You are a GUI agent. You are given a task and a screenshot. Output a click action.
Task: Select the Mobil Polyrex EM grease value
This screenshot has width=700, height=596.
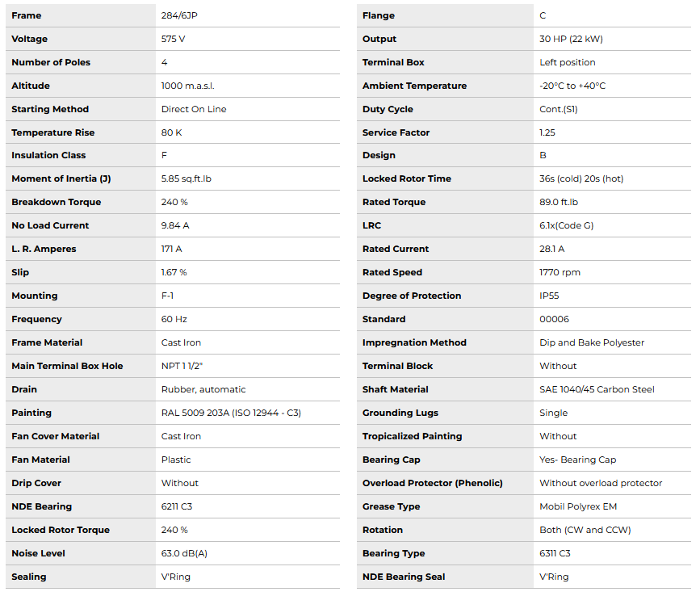577,506
